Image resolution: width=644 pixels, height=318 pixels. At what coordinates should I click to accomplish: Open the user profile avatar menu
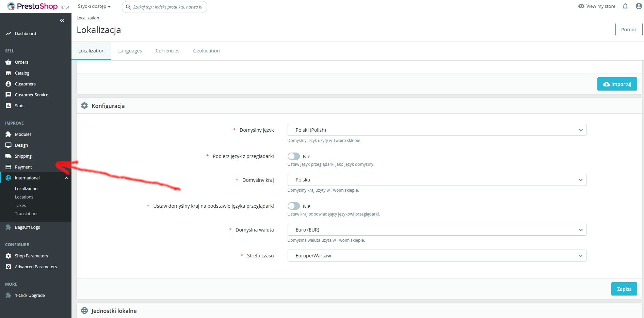[x=639, y=6]
